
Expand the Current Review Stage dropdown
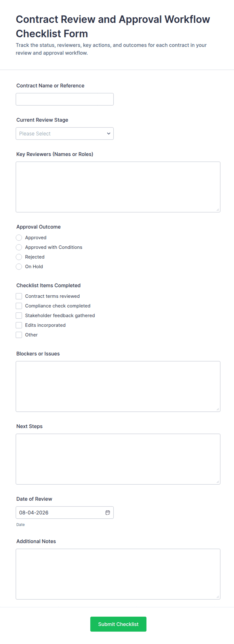[x=65, y=133]
